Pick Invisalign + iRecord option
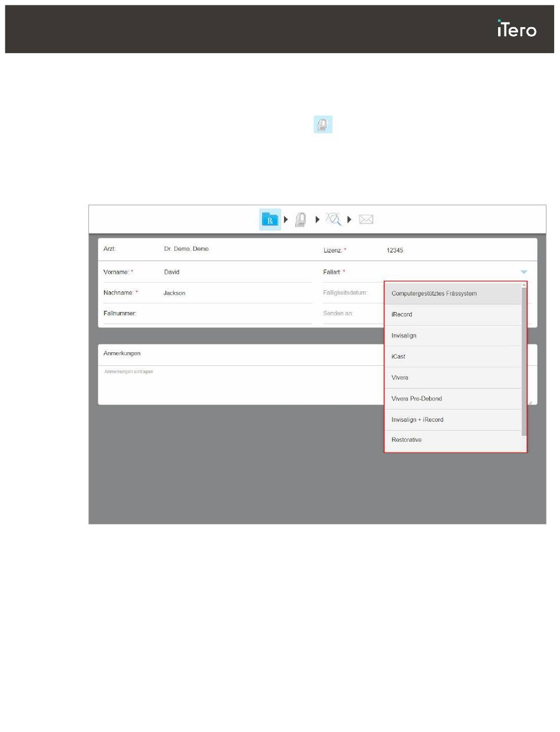 (x=453, y=420)
